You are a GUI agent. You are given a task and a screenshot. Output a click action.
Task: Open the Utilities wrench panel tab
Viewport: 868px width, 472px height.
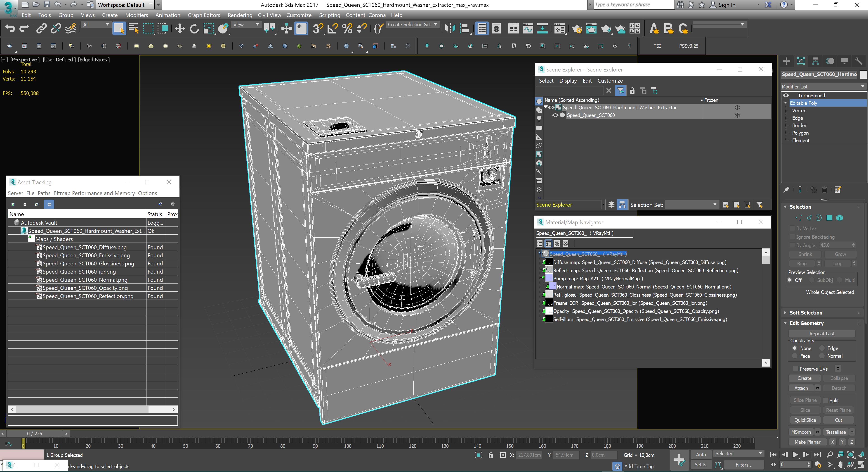click(859, 61)
